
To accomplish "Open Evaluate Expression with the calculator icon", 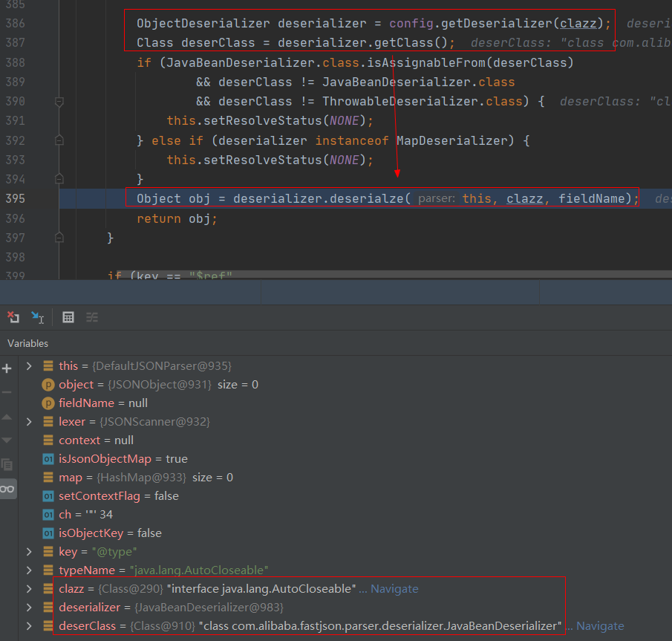I will [68, 317].
